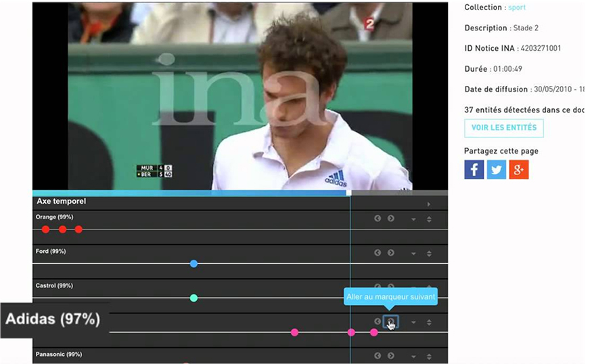Screen dimensions: 592x364
Task: Open the Adidas row dropdown arrow
Action: 413,323
